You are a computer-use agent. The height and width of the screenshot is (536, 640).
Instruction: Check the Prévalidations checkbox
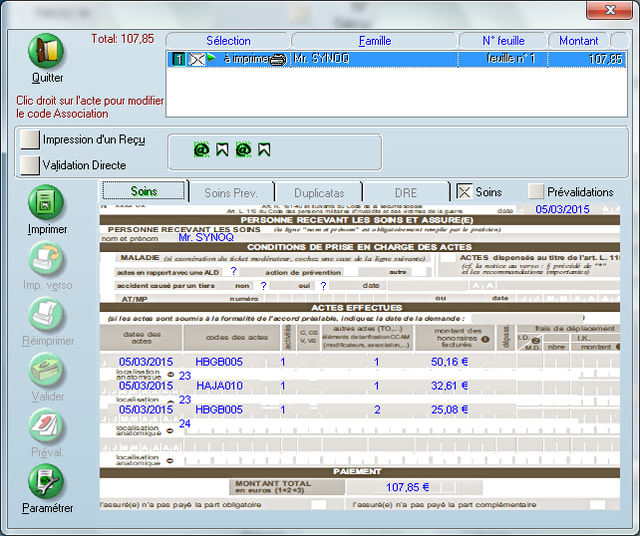[536, 191]
